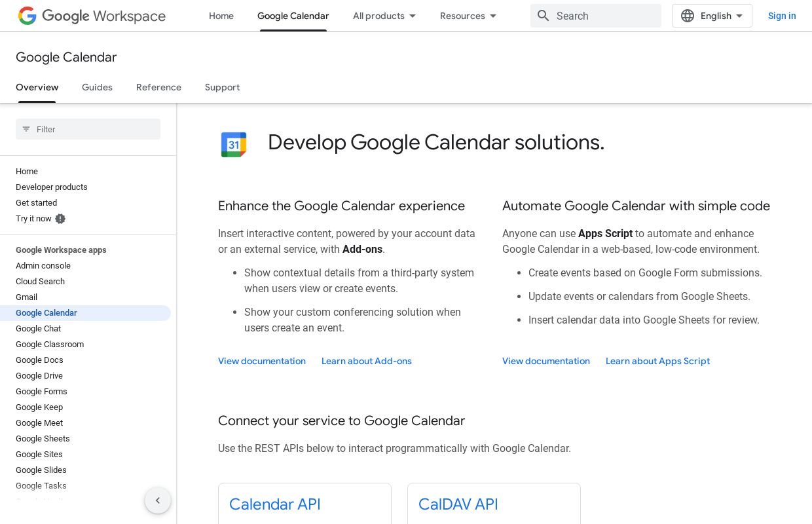Click 'Create events based on Google Form submissions.'
The image size is (812, 524).
pyautogui.click(x=645, y=272)
